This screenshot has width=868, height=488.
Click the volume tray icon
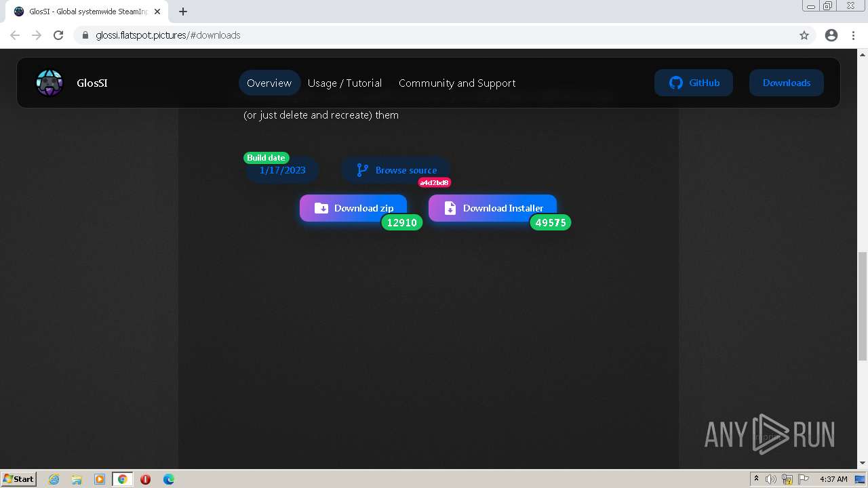click(771, 479)
